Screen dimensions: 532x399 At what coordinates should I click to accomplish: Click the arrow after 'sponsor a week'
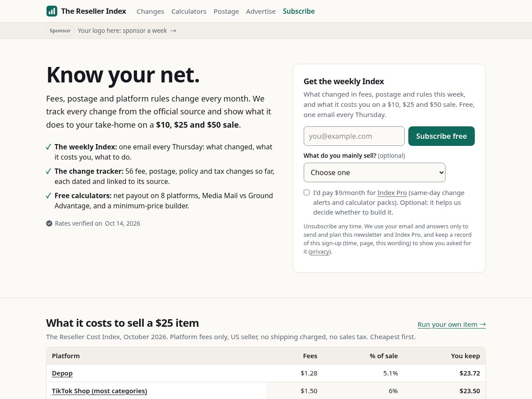click(x=173, y=31)
